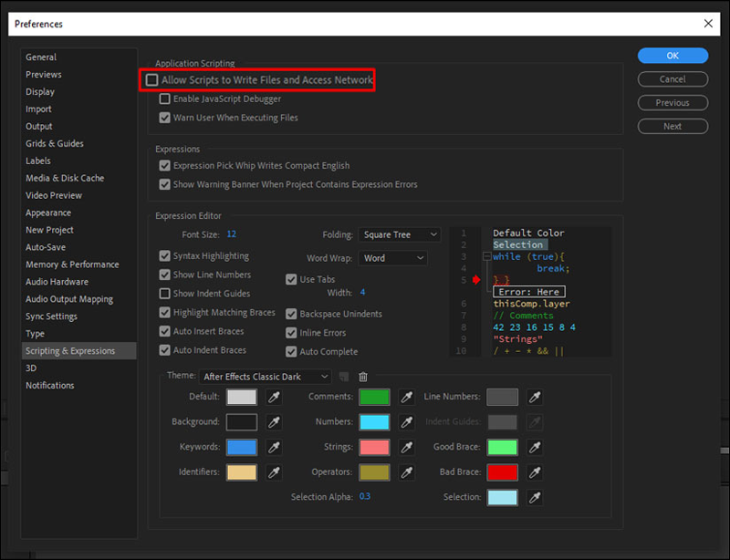Toggle the Show Indent Guides checkbox

pyautogui.click(x=165, y=294)
